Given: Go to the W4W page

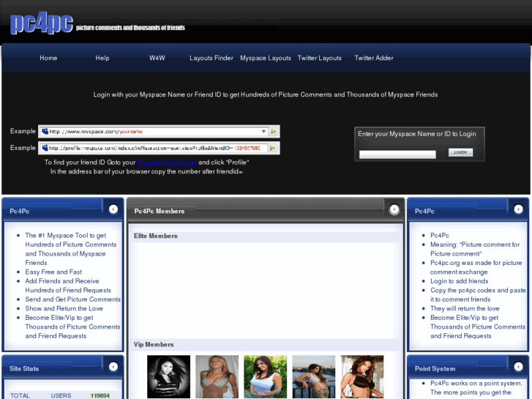Looking at the screenshot, I should (x=157, y=58).
